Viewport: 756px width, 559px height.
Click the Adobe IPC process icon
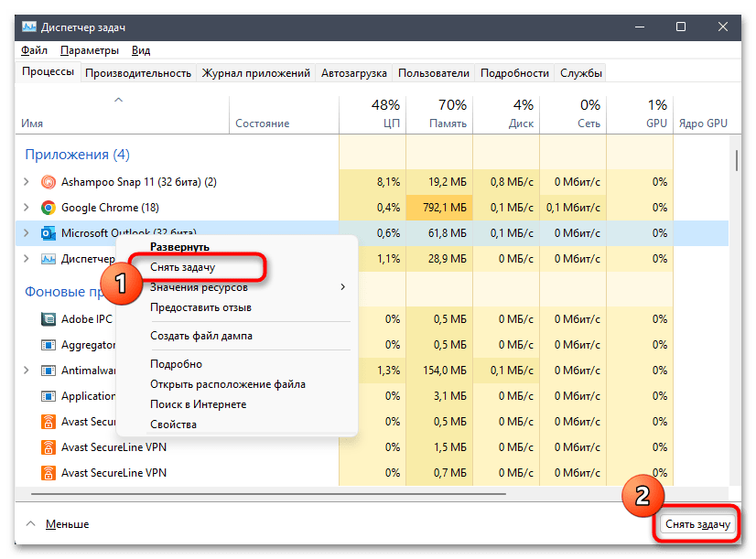(x=49, y=319)
